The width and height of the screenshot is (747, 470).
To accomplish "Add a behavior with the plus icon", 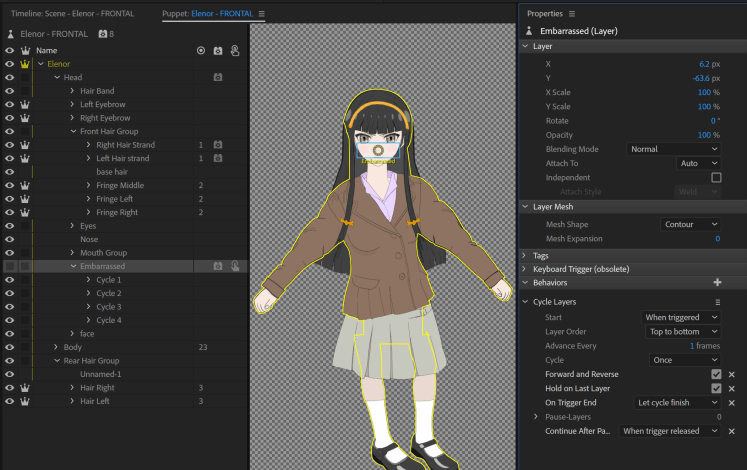I will point(716,283).
